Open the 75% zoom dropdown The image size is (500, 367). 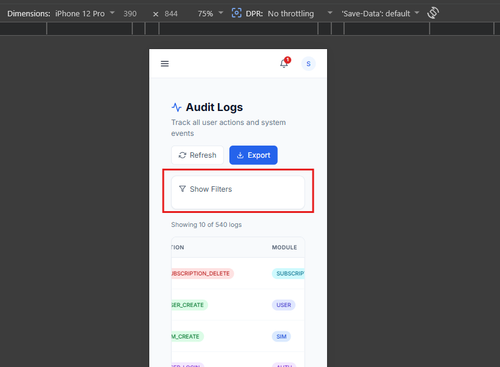210,14
